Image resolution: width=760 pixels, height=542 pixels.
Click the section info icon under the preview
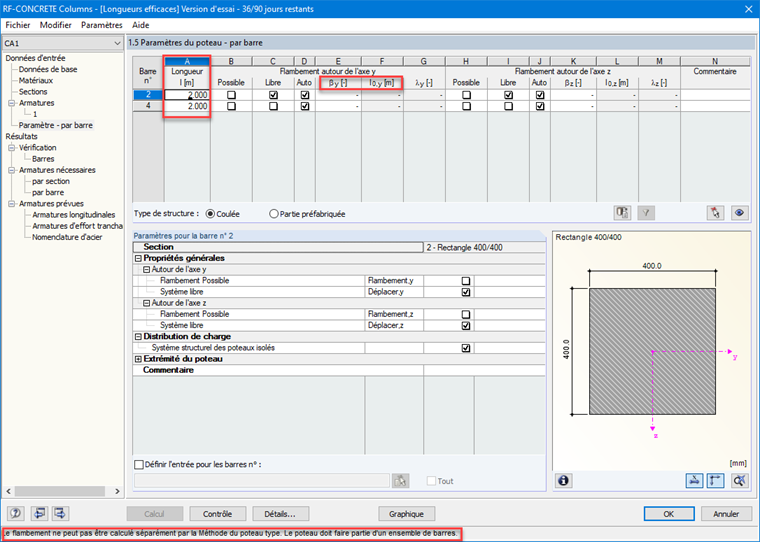(x=563, y=480)
